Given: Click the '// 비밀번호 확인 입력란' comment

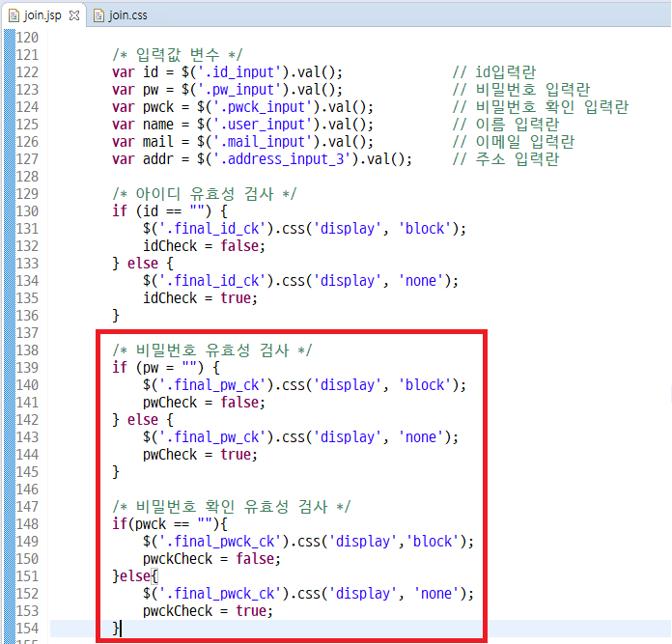Looking at the screenshot, I should pos(541,107).
